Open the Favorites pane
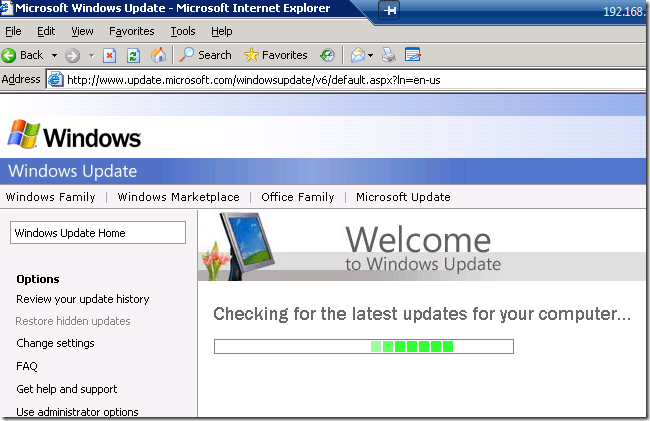 coord(276,55)
